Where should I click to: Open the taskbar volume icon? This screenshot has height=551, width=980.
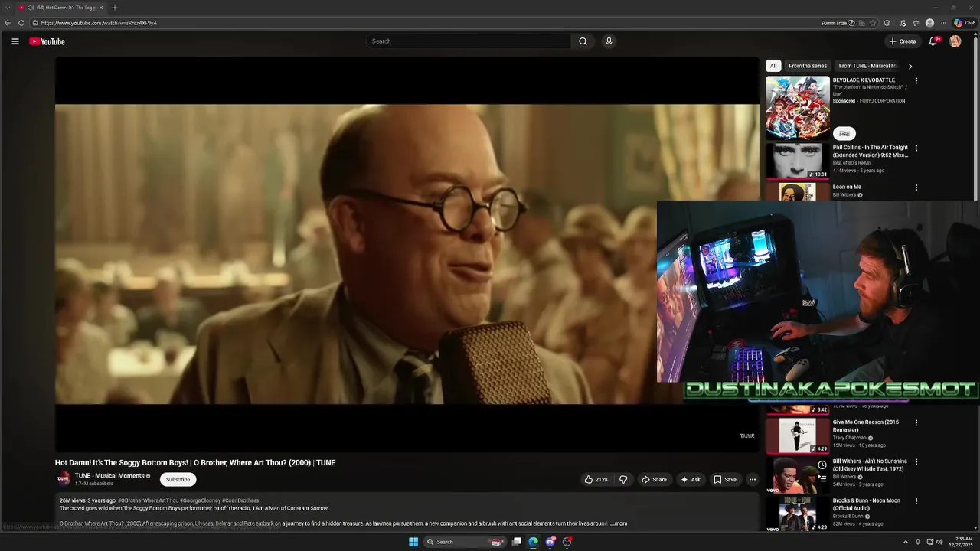tap(939, 542)
